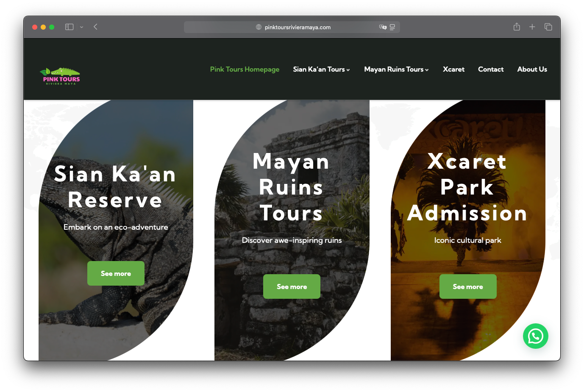Open the Reader view icon in address bar
Viewport: 584px width, 392px height.
(x=392, y=27)
